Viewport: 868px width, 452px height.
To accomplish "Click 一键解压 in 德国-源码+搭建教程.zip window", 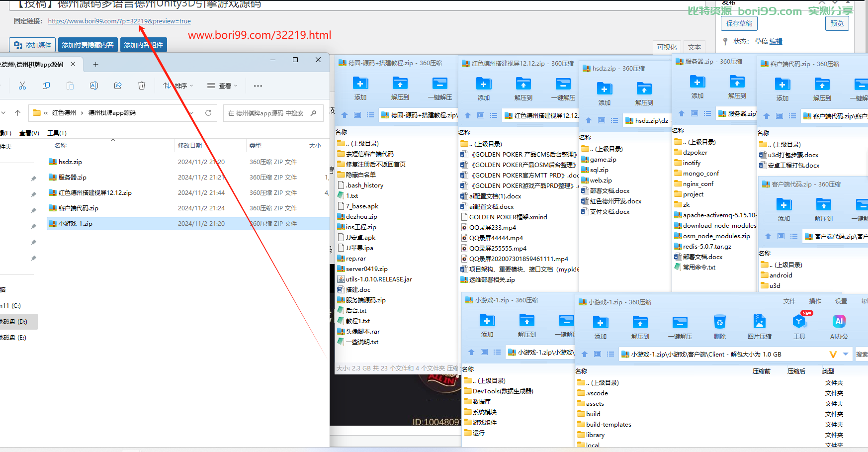I will [x=440, y=88].
